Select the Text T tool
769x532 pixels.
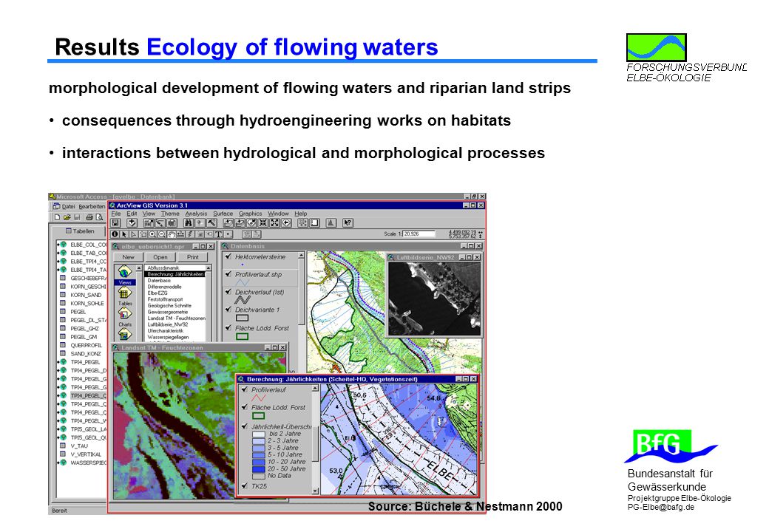[x=219, y=234]
